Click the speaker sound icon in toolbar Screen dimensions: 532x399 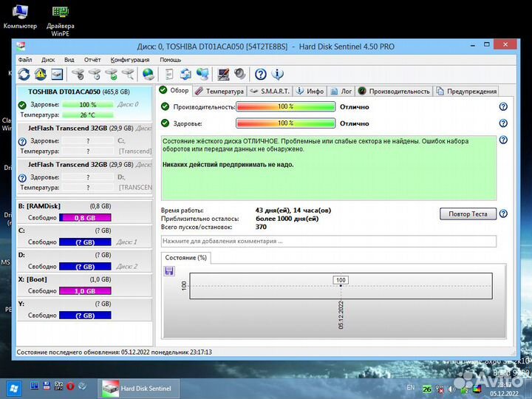239,74
